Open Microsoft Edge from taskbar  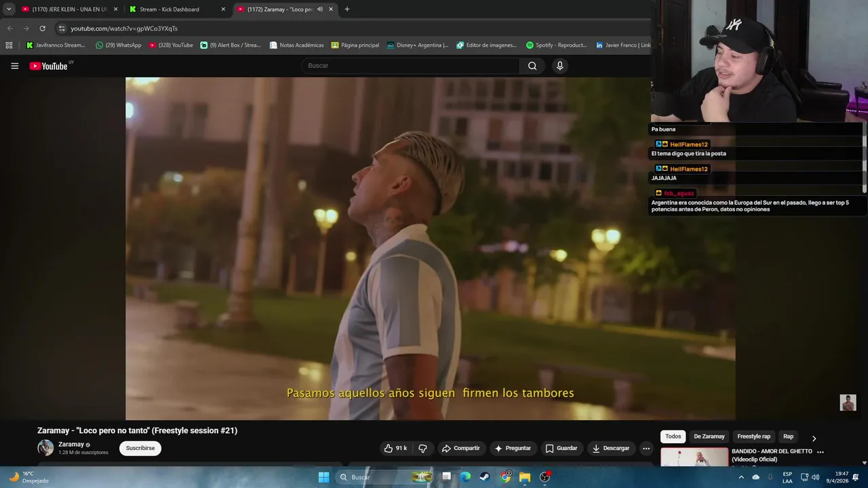click(465, 477)
